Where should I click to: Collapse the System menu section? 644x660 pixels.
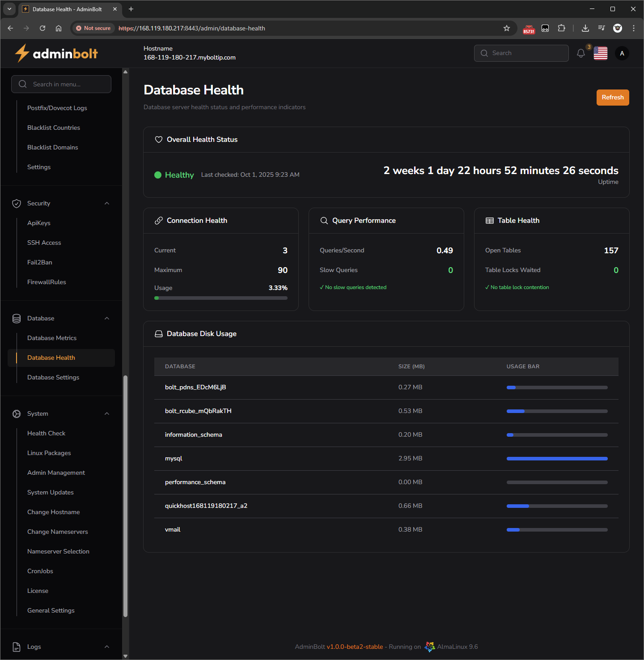[x=107, y=414]
